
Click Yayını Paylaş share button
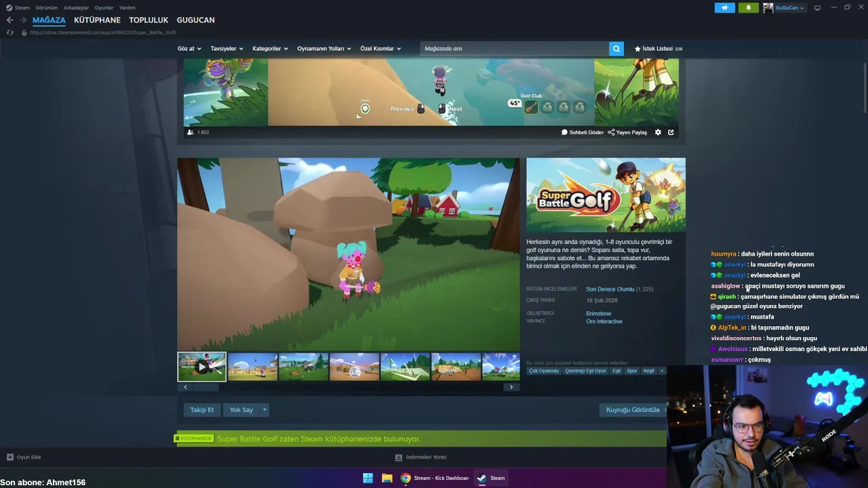(627, 132)
